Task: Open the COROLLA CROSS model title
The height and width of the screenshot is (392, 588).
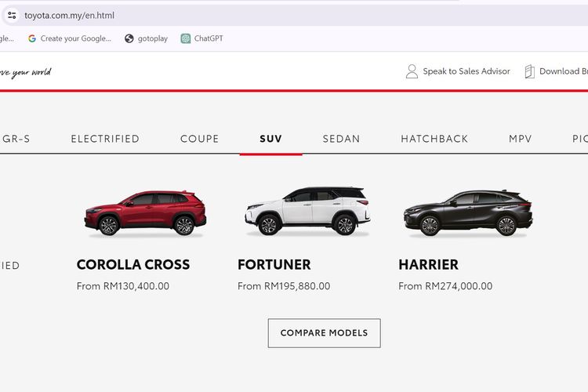Action: coord(133,265)
